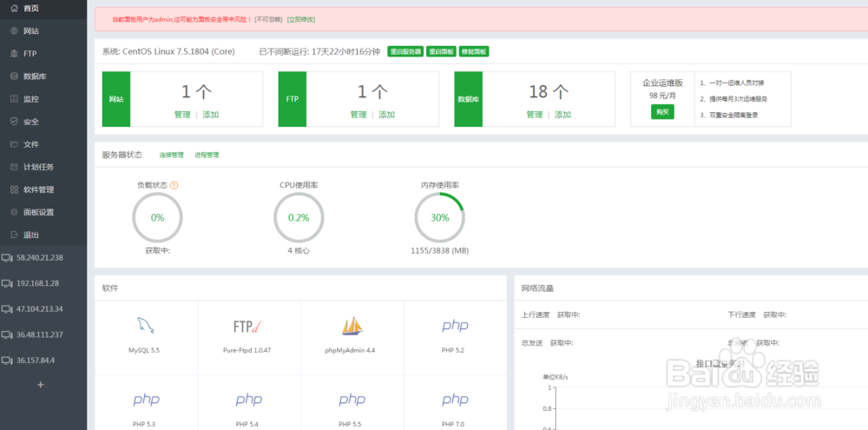Click the system CentOS Linux 7.5.1804 text

[168, 51]
